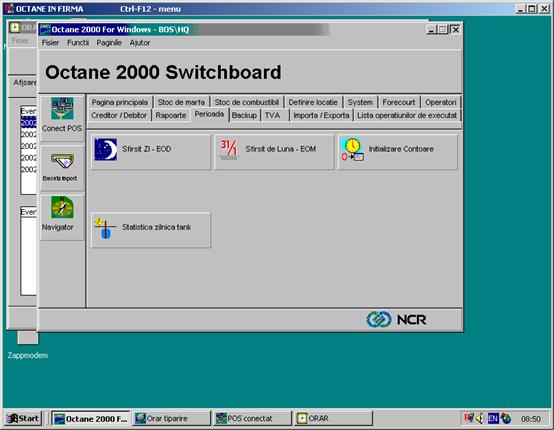Open the Start menu
This screenshot has width=554, height=430.
pyautogui.click(x=23, y=418)
